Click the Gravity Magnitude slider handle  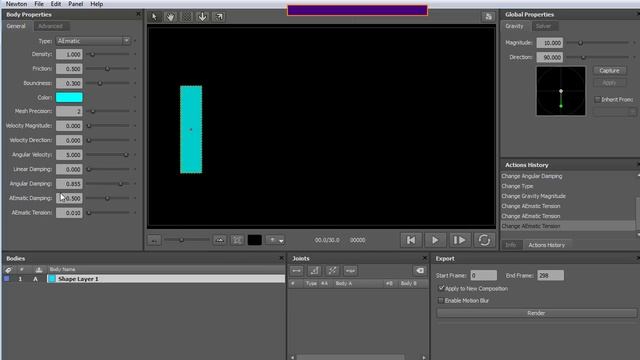coord(580,42)
